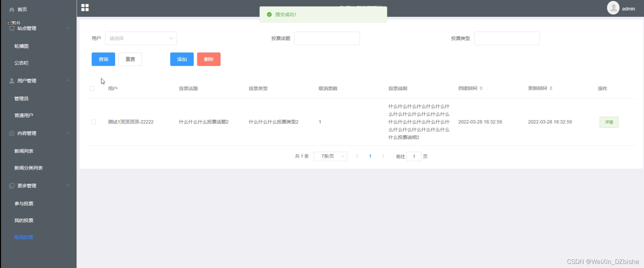This screenshot has width=644, height=268.
Task: Open 详情 for the vote row
Action: (609, 122)
